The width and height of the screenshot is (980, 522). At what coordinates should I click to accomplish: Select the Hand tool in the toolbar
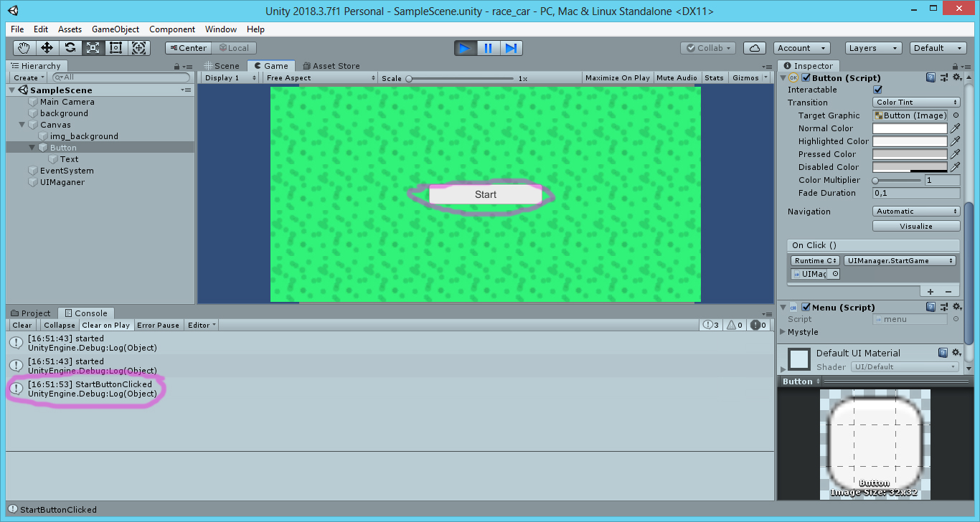(24, 48)
